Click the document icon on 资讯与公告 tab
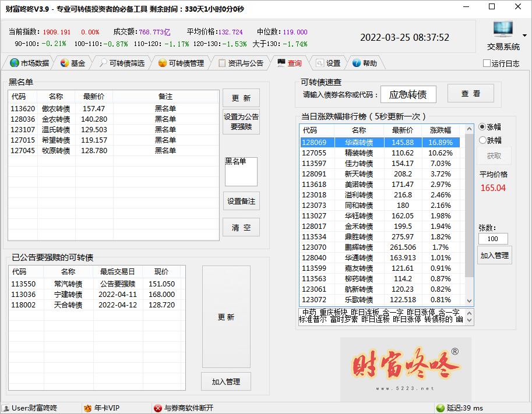This screenshot has height=414, width=532. [x=222, y=63]
